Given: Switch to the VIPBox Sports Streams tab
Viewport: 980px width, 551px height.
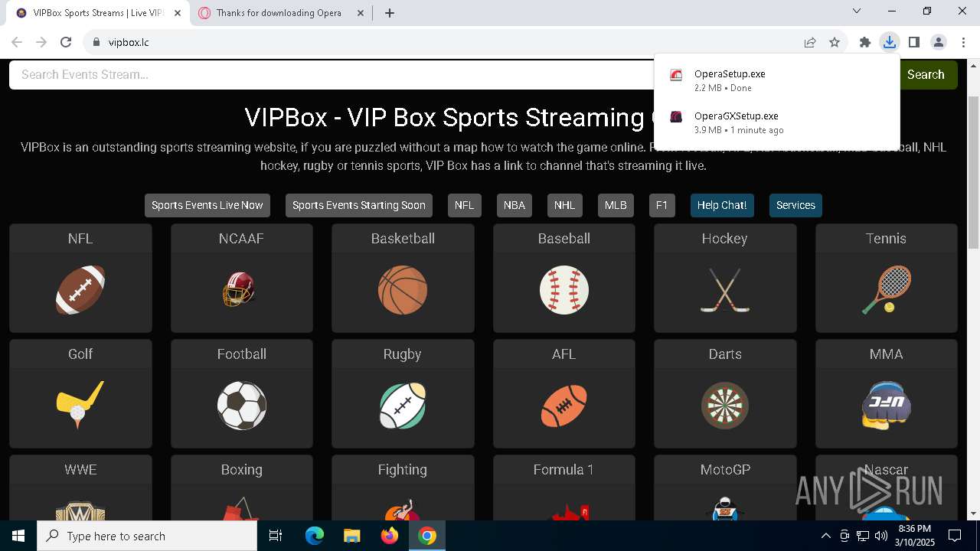Looking at the screenshot, I should (100, 13).
